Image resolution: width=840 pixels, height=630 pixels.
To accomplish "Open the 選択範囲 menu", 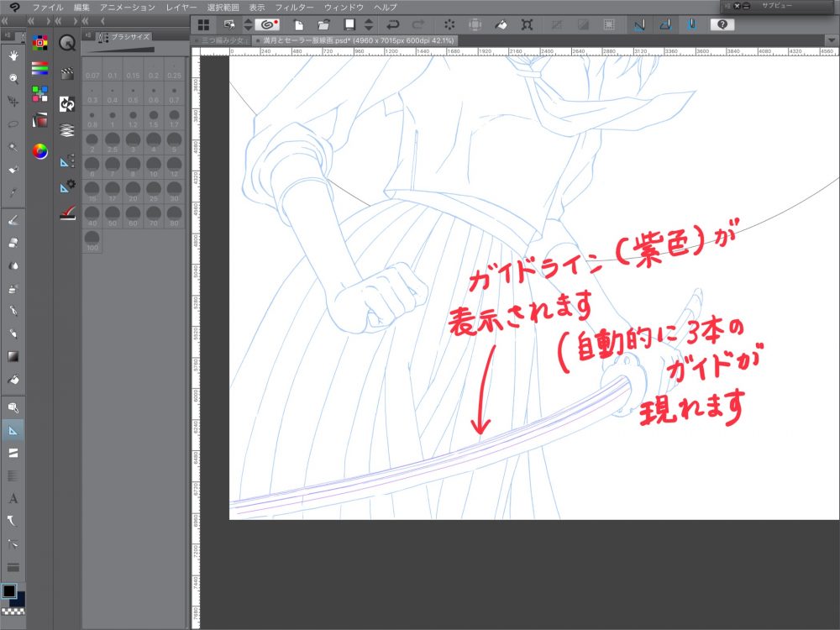I will tap(223, 8).
